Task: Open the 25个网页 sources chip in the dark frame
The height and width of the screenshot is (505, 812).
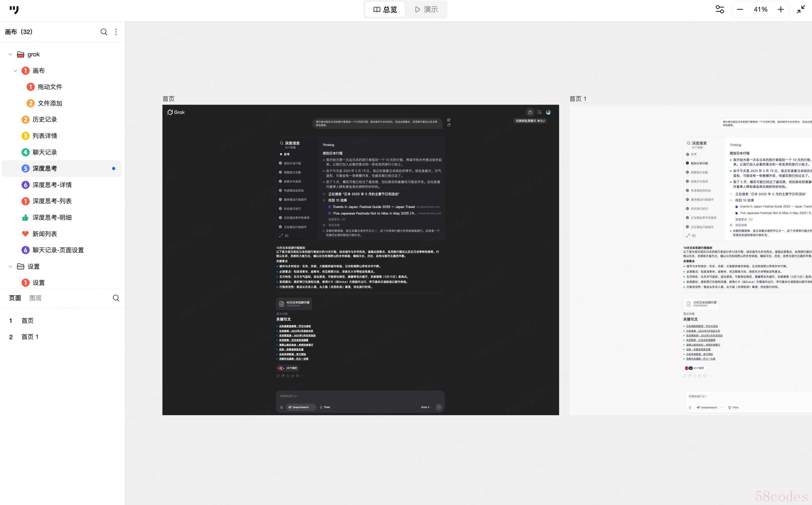Action: (x=288, y=368)
